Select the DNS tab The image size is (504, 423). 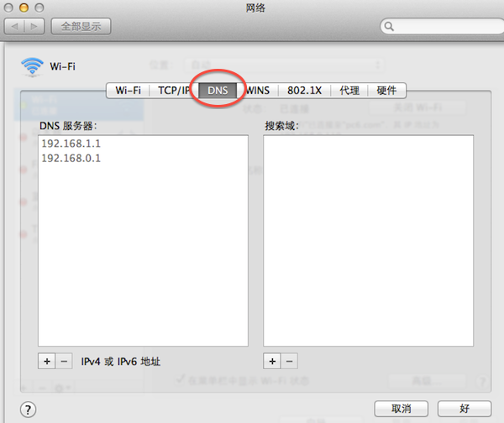pos(218,91)
